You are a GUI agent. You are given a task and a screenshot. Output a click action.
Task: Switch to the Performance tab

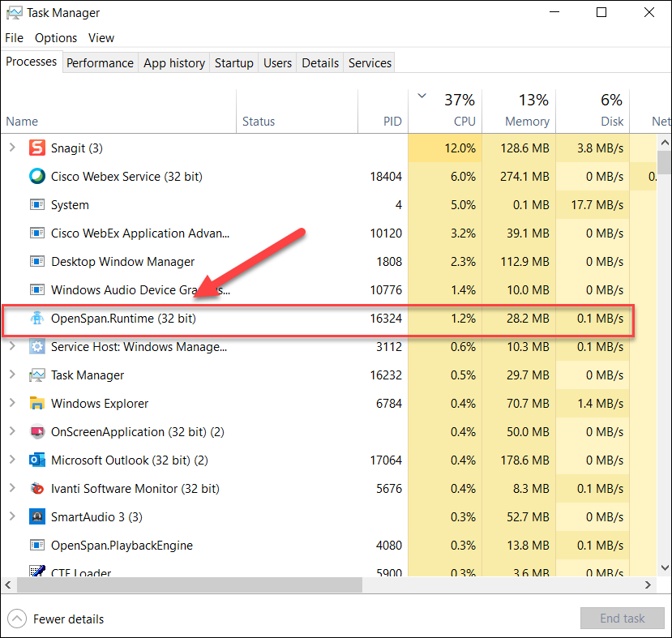(100, 63)
